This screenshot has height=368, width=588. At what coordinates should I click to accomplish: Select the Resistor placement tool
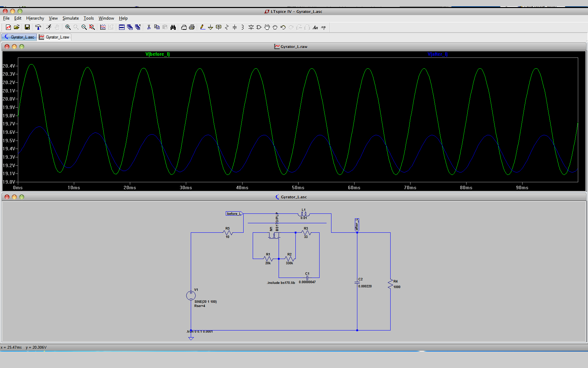click(227, 27)
